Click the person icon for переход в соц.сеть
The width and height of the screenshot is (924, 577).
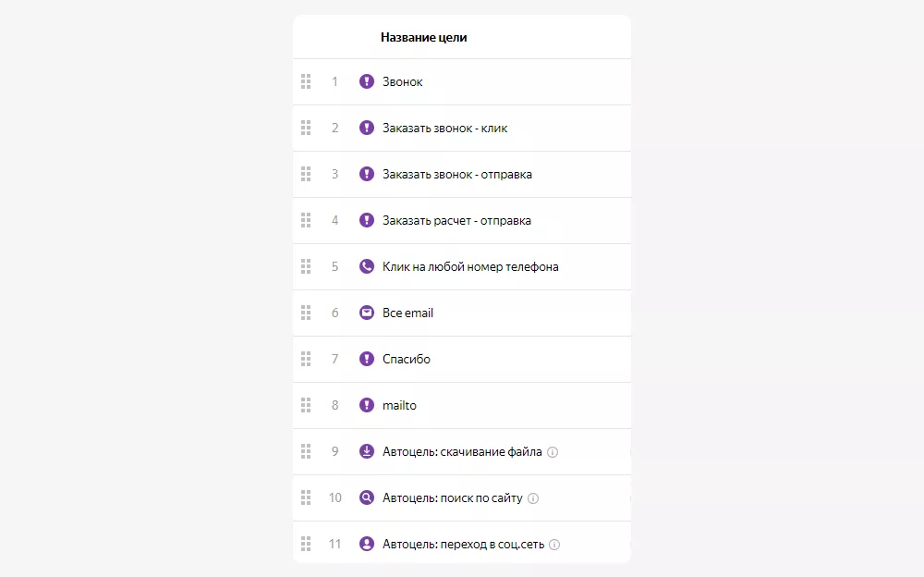pyautogui.click(x=367, y=544)
